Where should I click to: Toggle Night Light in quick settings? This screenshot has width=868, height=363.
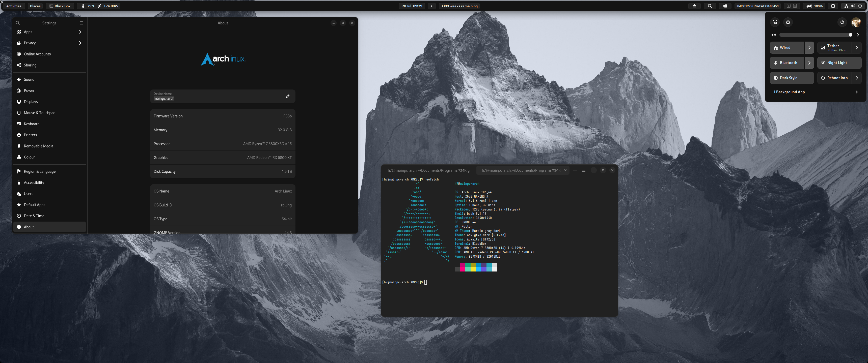click(x=839, y=63)
